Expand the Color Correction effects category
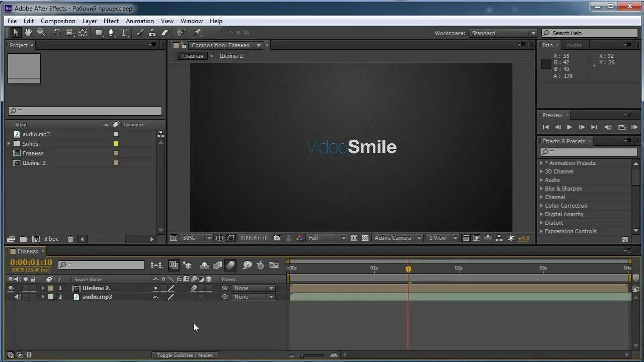 pos(541,206)
